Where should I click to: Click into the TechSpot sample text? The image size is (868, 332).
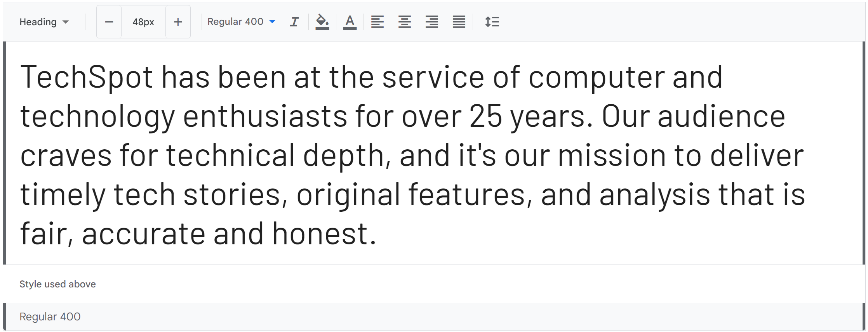pos(412,154)
